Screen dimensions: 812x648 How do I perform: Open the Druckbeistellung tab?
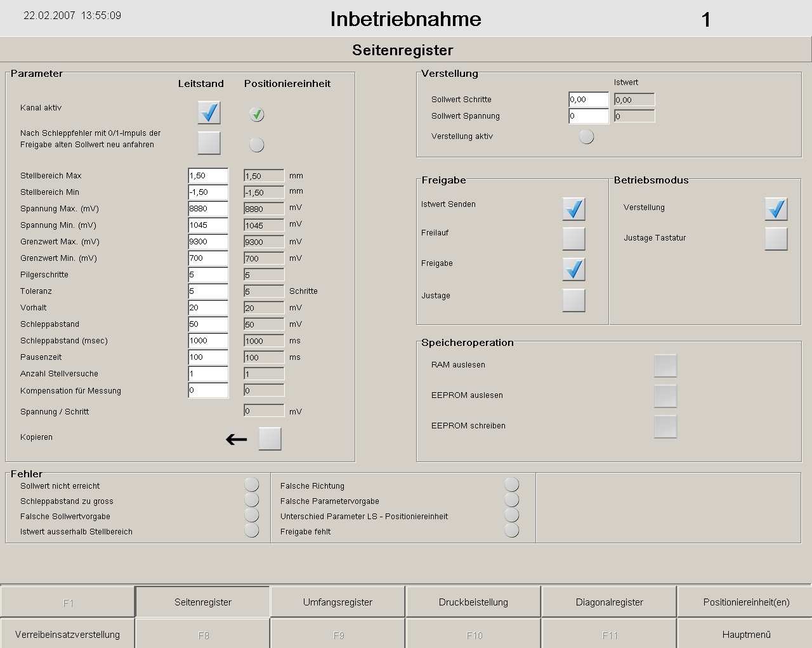click(x=473, y=602)
